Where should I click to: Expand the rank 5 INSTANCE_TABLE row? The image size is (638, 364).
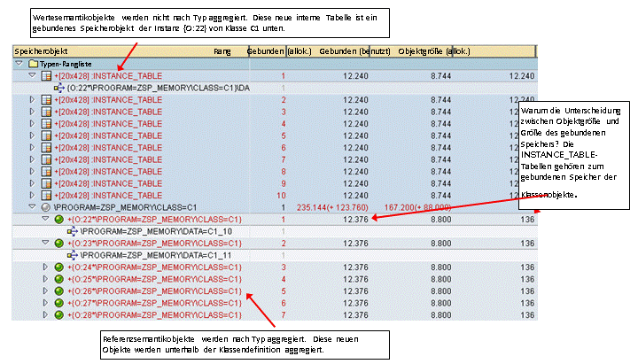[33, 136]
